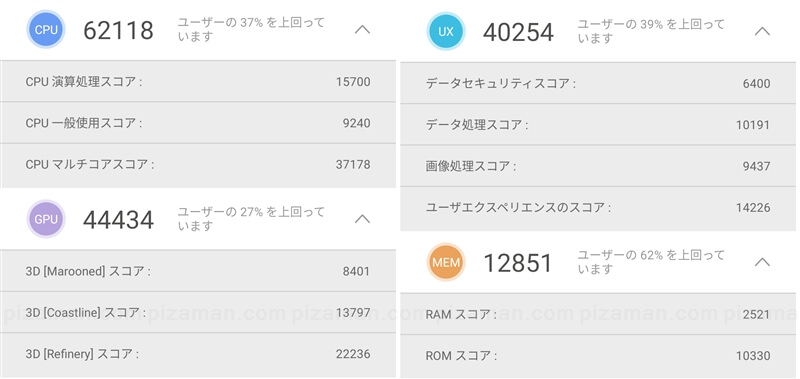Select the CPU 演算処理スコア row
Image resolution: width=800 pixels, height=379 pixels.
(x=198, y=82)
